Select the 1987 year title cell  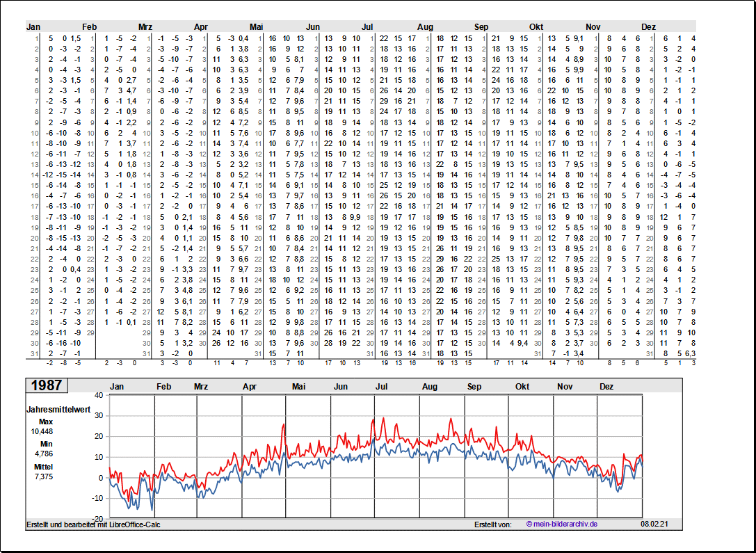(46, 385)
